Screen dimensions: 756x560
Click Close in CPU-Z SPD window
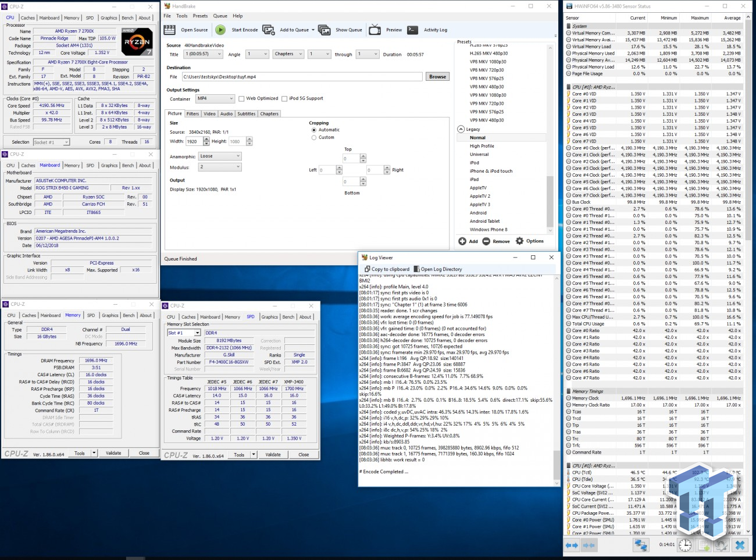tap(304, 455)
